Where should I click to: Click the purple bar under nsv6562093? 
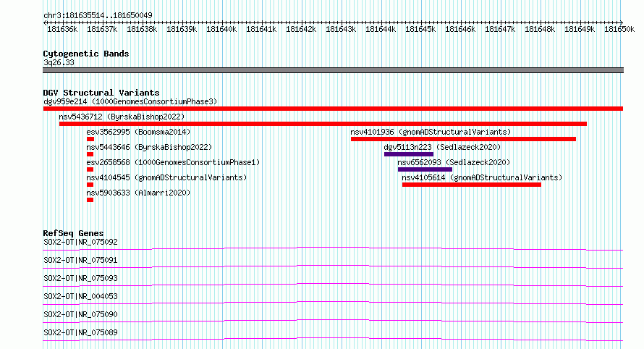425,169
